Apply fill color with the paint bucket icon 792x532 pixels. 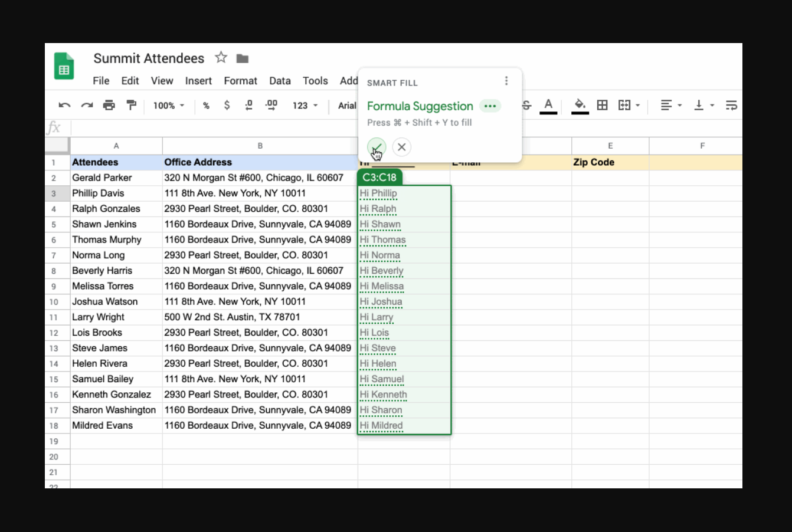(x=579, y=105)
